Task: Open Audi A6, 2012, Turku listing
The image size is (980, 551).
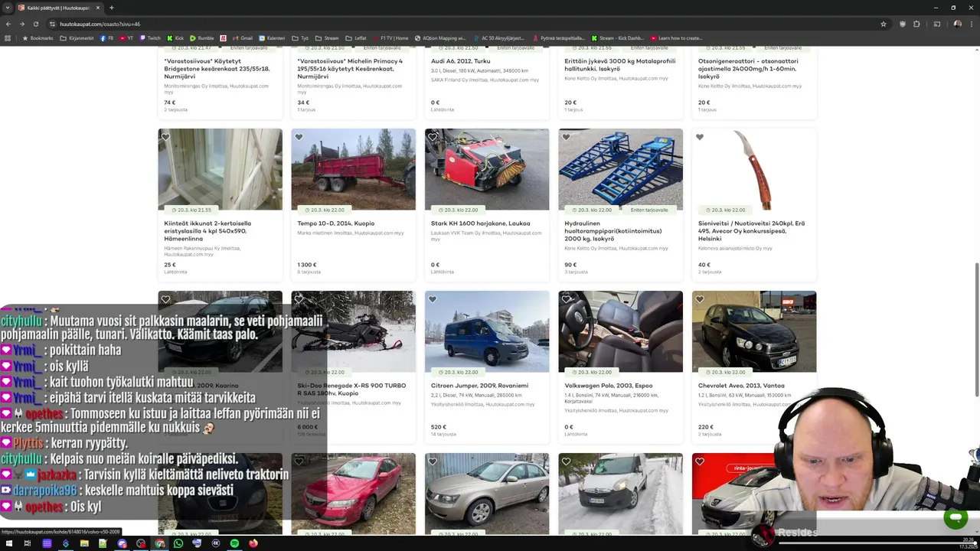Action: (460, 61)
